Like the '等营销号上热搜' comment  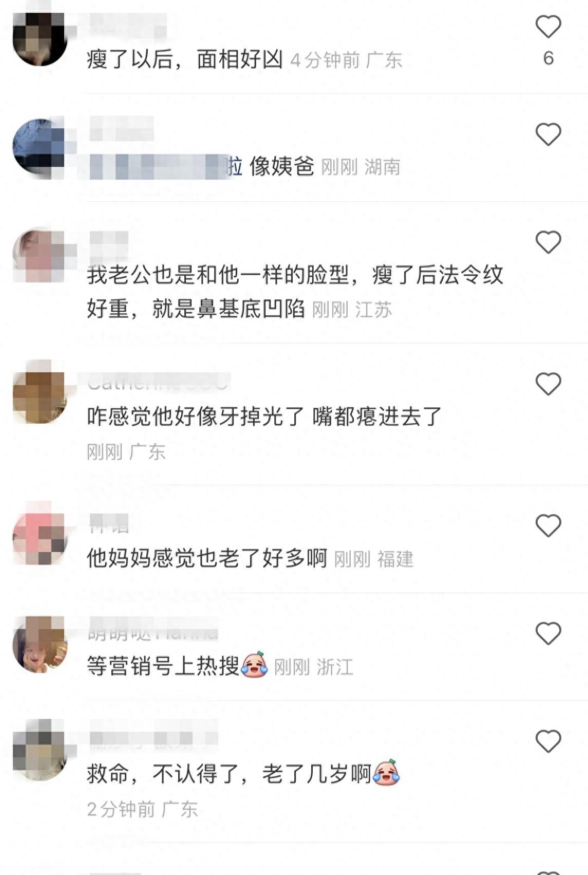coord(548,634)
